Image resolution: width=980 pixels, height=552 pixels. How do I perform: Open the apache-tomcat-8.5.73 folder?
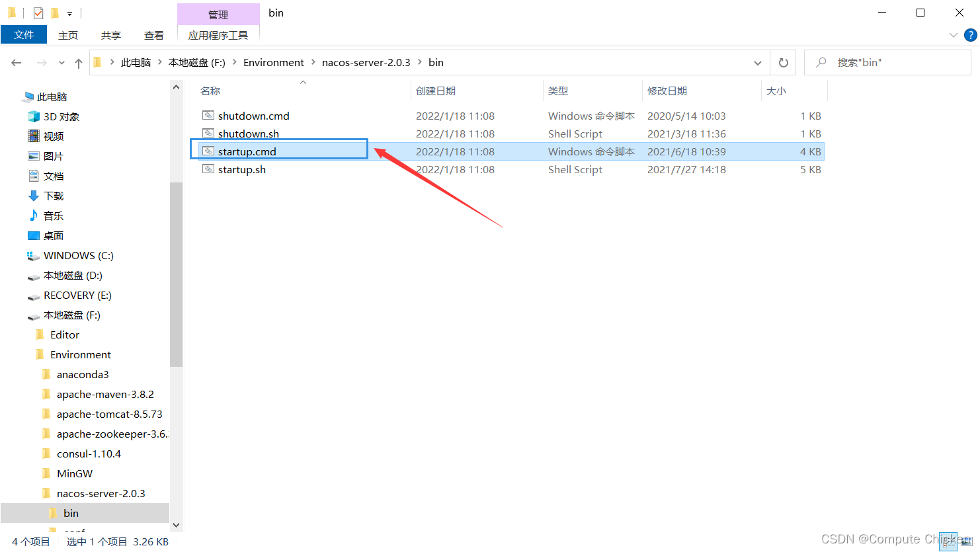click(109, 414)
